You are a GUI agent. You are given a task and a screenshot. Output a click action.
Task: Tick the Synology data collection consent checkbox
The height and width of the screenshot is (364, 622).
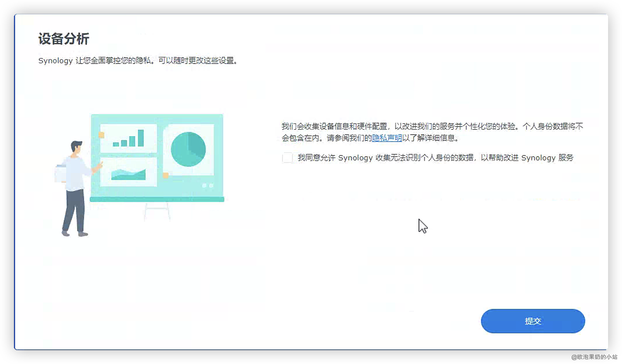coord(287,158)
